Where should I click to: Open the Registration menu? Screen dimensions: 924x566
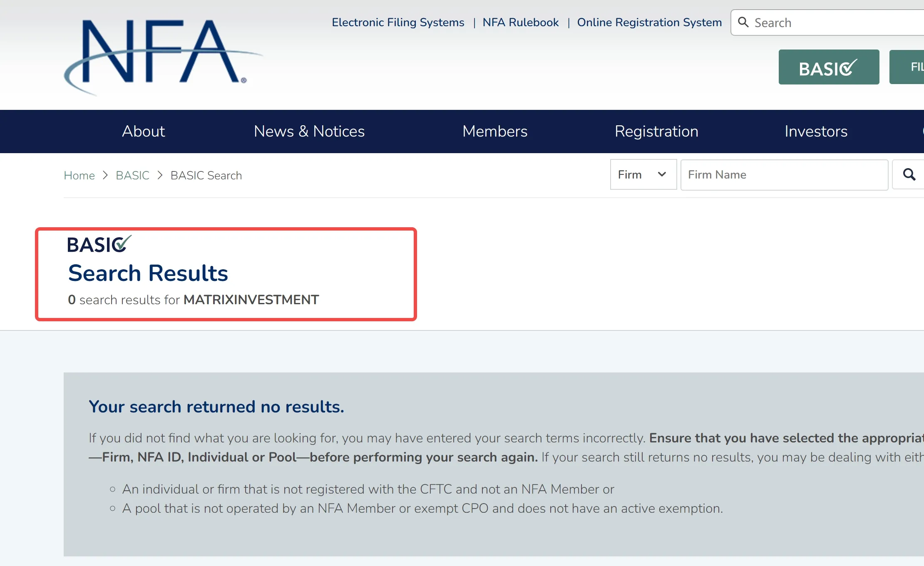pos(656,131)
